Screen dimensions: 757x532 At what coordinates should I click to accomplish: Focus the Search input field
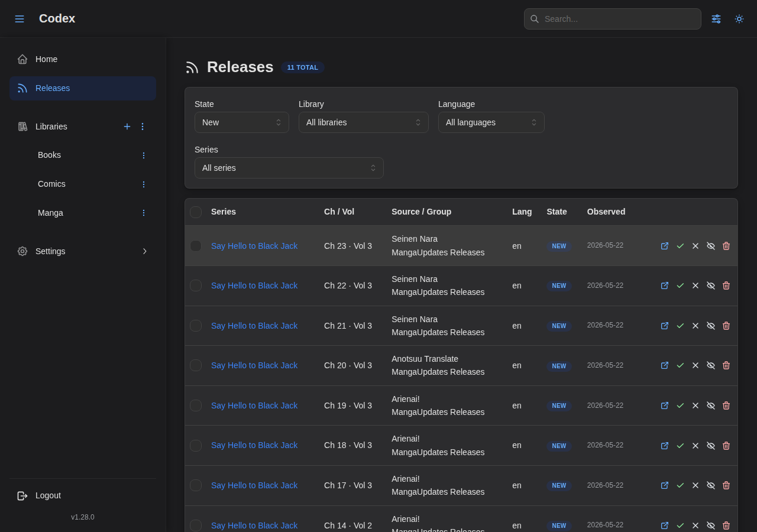[x=613, y=19]
